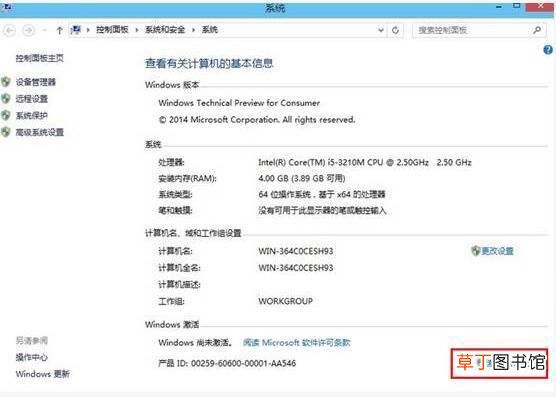Click computer name WIN-364C0CESH93 in 计算机名 row
This screenshot has height=397, width=556.
click(x=296, y=251)
